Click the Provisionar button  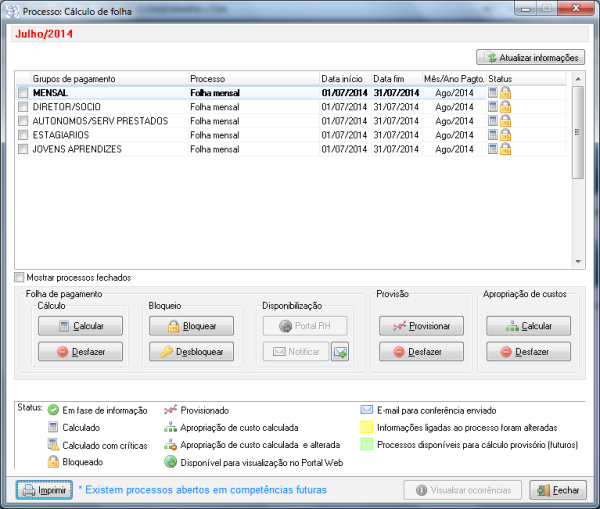click(421, 326)
